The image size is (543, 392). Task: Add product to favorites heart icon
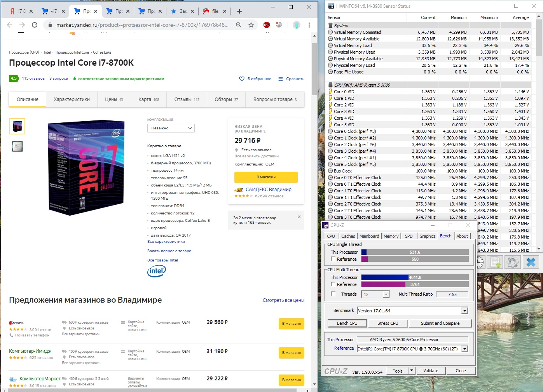[x=242, y=79]
